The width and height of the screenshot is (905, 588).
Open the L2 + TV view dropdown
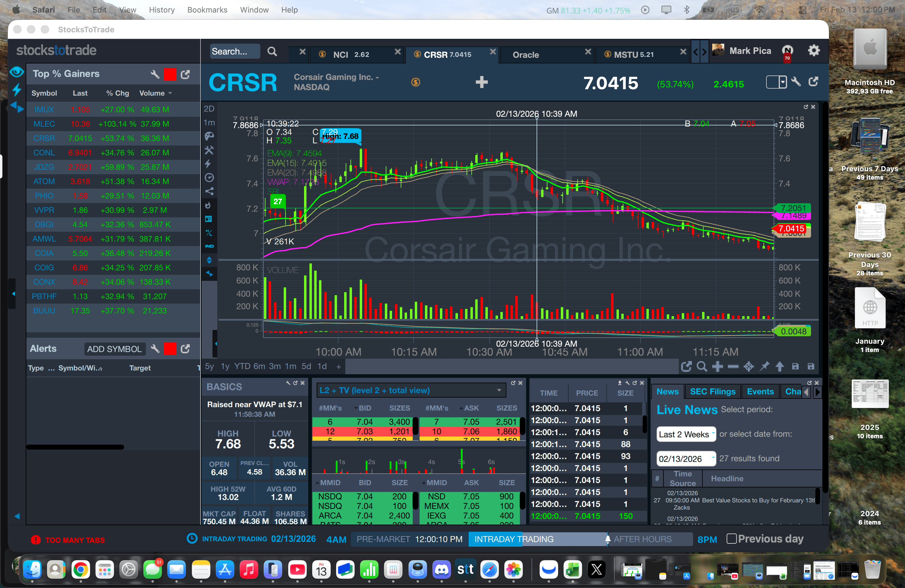[x=411, y=390]
